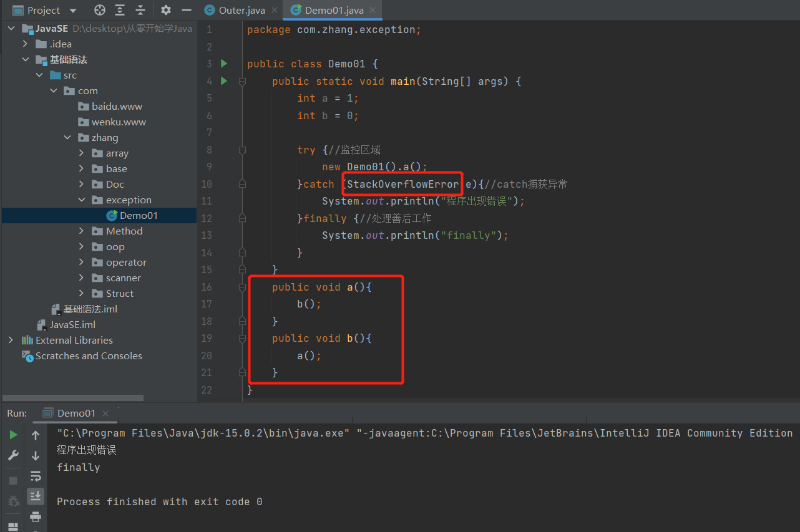Open the Project view dropdown
The image size is (800, 532).
coord(73,10)
